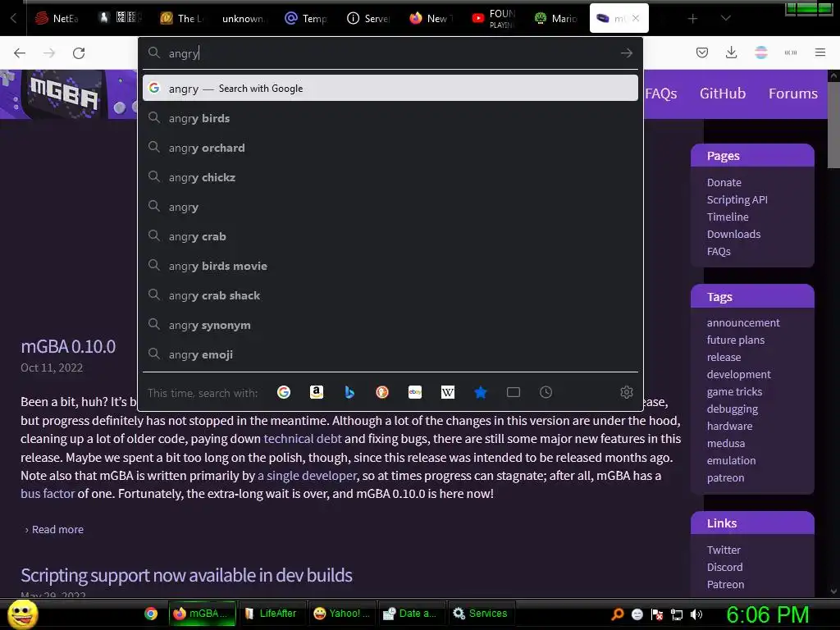The image size is (840, 630).
Task: Open the GitHub nav link
Action: [722, 94]
